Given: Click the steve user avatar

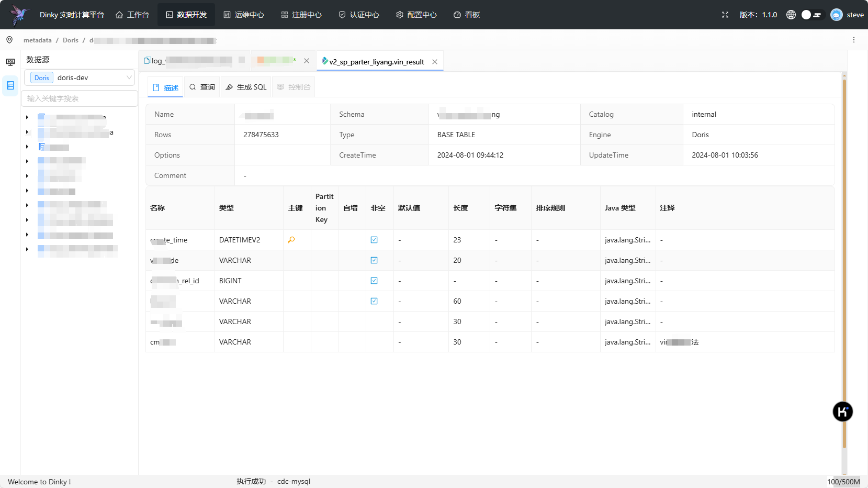Looking at the screenshot, I should (x=837, y=15).
